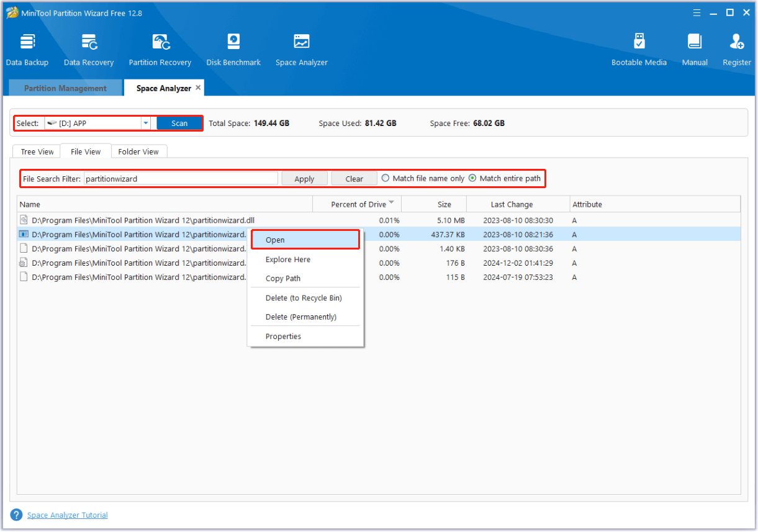Create Bootable Media
The height and width of the screenshot is (532, 758).
[x=639, y=50]
